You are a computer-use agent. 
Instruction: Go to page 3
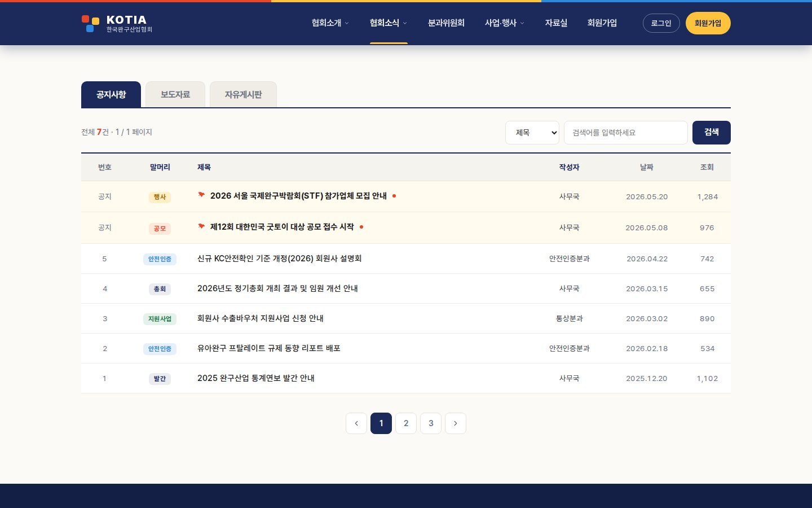click(431, 423)
